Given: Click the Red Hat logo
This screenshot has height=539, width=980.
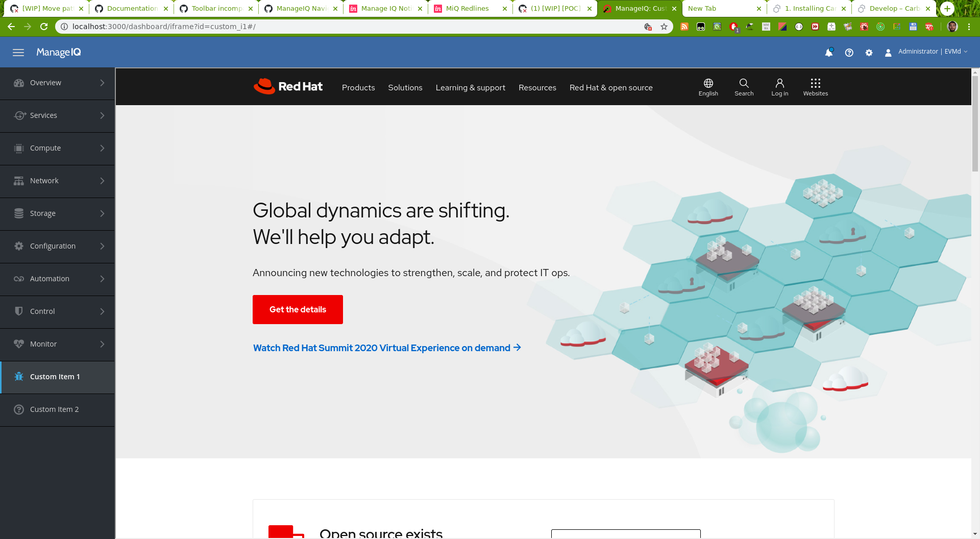Looking at the screenshot, I should 288,86.
